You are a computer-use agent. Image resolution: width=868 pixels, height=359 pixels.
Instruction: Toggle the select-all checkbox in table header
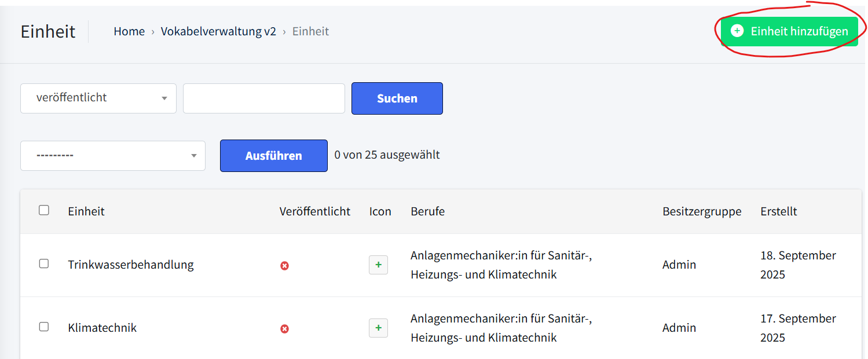point(44,211)
